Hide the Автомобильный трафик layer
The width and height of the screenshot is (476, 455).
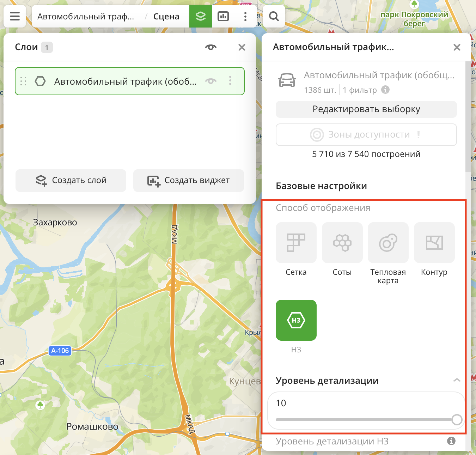pyautogui.click(x=211, y=81)
